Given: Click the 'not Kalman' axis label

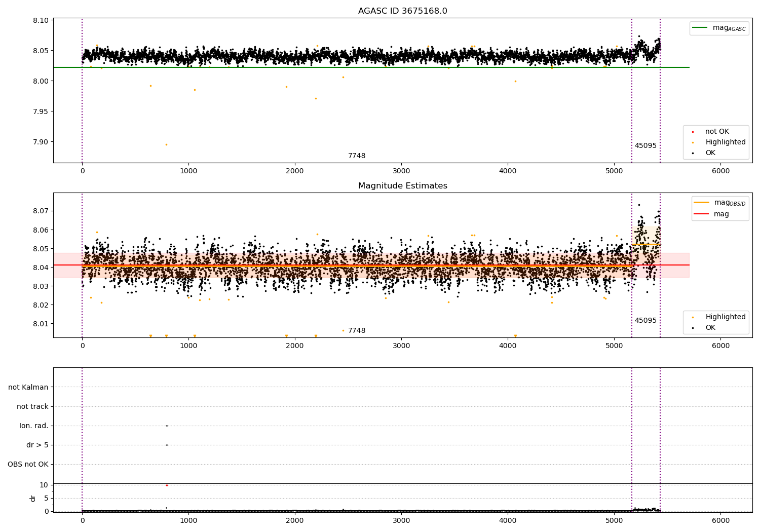Looking at the screenshot, I should coord(28,387).
